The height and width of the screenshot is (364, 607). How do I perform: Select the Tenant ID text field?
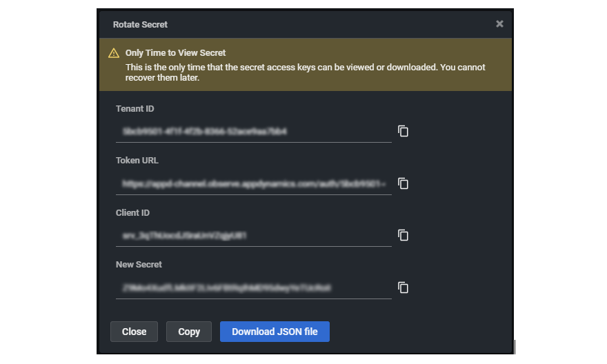(x=253, y=131)
